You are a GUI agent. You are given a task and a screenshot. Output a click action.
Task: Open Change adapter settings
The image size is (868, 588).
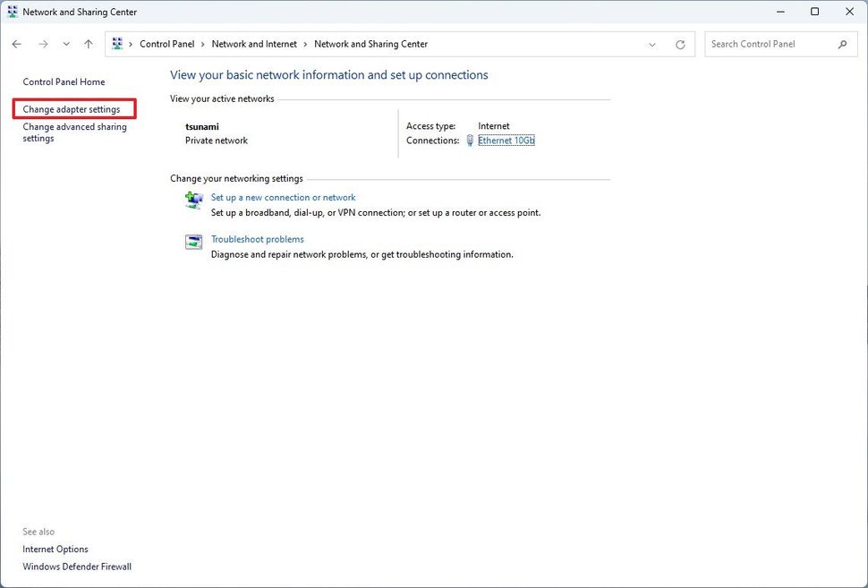point(73,108)
